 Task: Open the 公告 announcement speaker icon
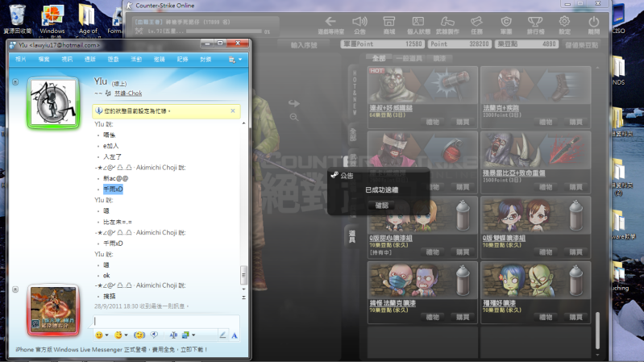[359, 25]
